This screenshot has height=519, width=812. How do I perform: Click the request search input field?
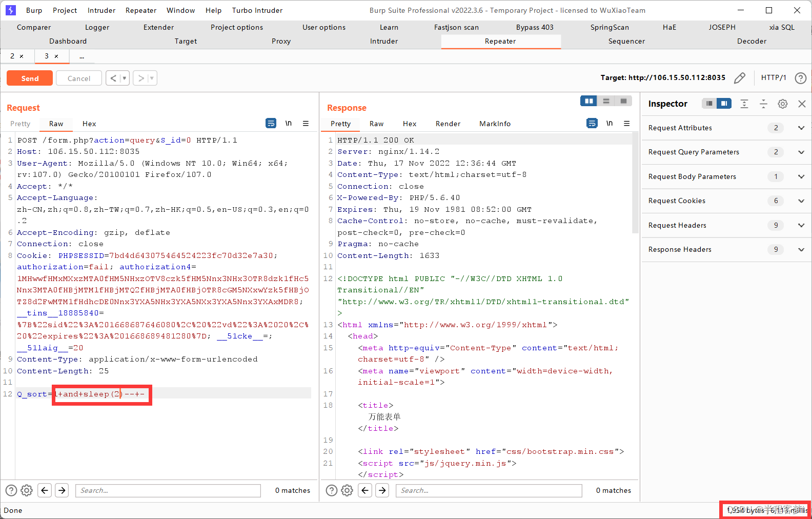coord(168,490)
